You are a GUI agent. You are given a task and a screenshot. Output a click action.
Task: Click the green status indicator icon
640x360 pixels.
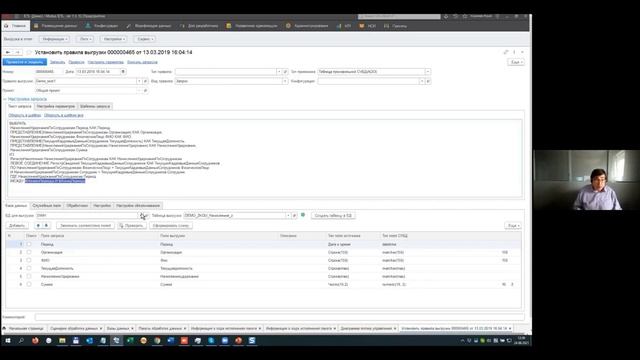coord(303,215)
